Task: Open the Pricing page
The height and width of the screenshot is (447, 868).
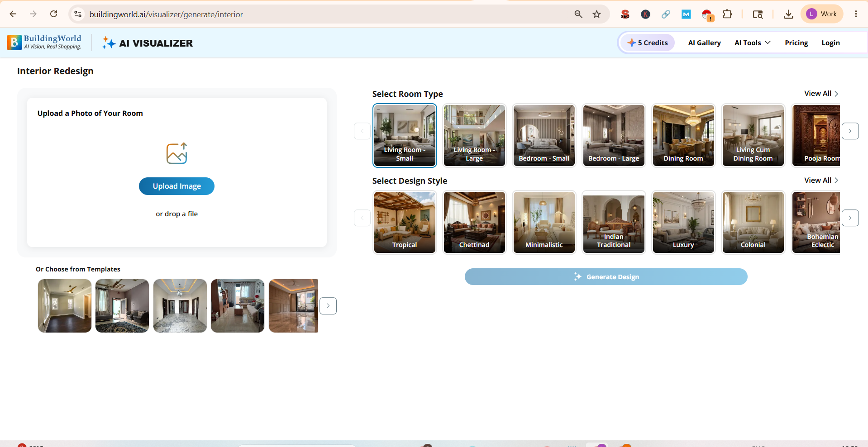Action: pyautogui.click(x=796, y=43)
